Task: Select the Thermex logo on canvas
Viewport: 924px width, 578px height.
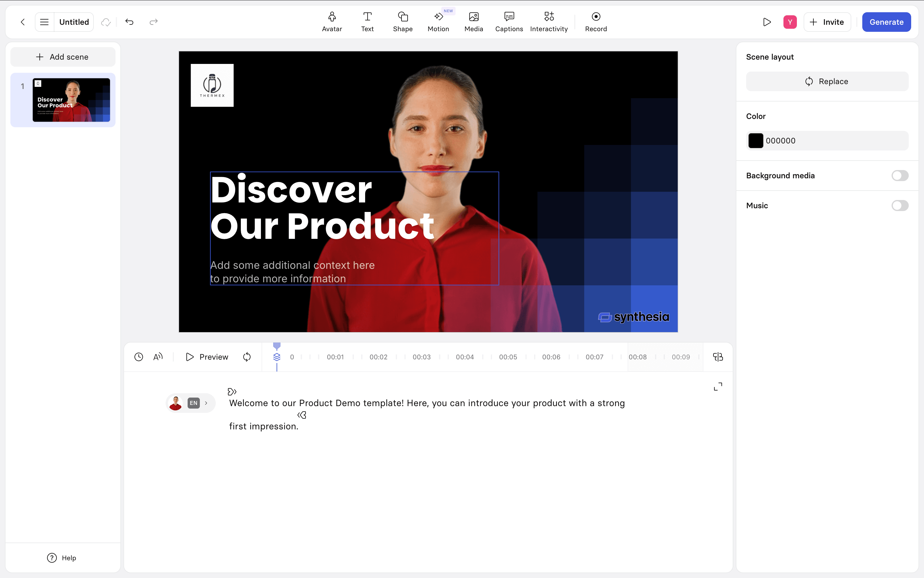Action: point(212,85)
